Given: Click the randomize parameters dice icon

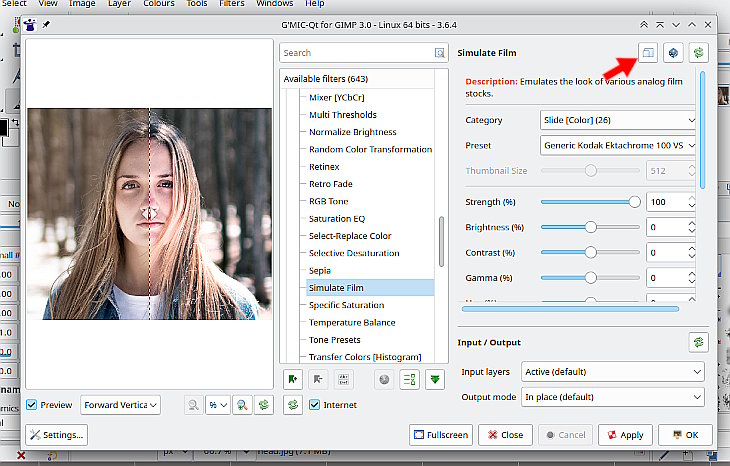Looking at the screenshot, I should click(674, 53).
